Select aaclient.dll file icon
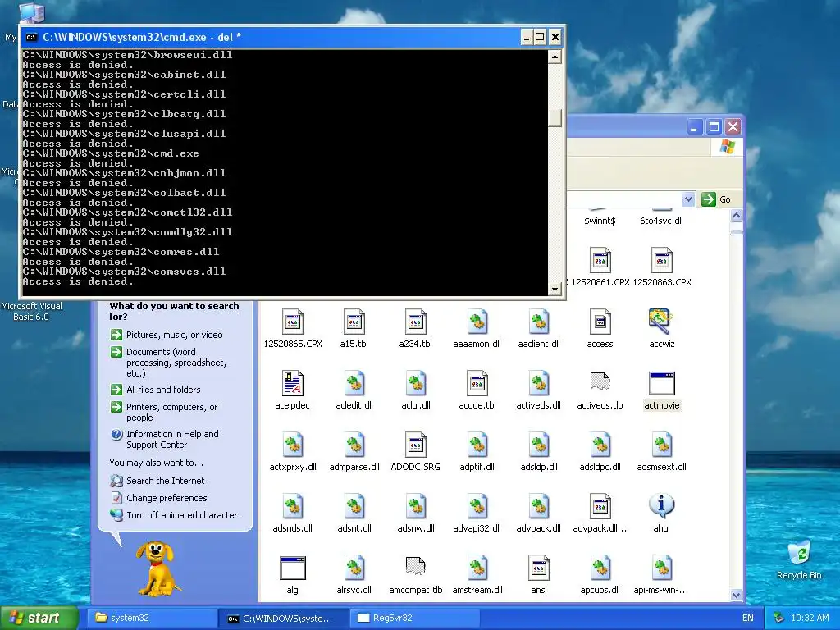This screenshot has width=840, height=630. [539, 322]
